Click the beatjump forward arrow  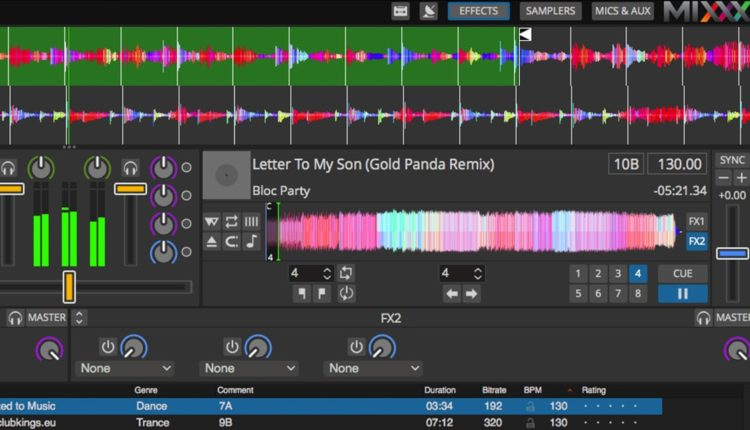pyautogui.click(x=471, y=294)
